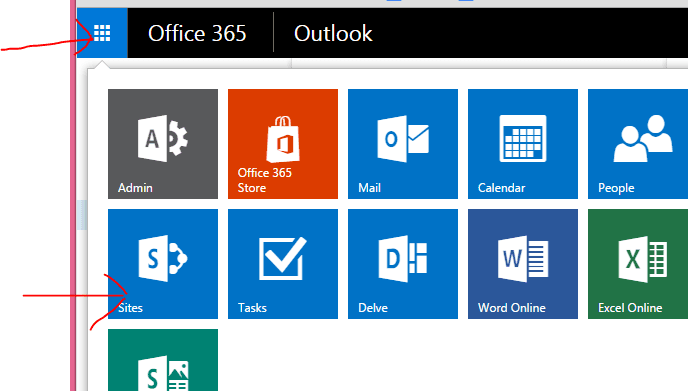The width and height of the screenshot is (688, 391).
Task: Open the Sites tile
Action: pyautogui.click(x=163, y=264)
